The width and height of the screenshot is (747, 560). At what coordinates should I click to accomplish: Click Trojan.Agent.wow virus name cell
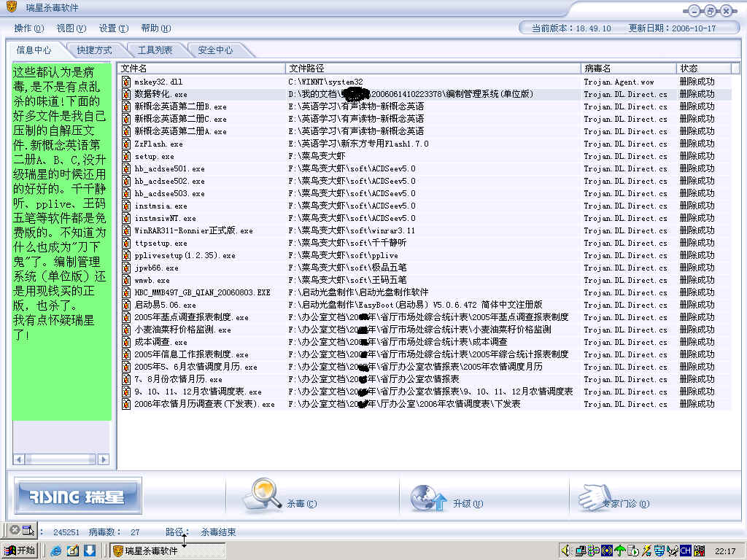coord(619,82)
